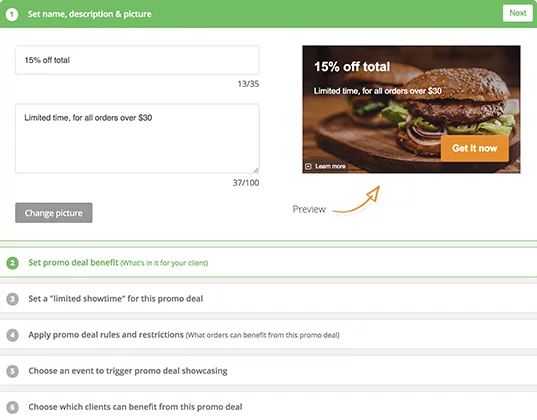
Task: Click the grey step 4 number icon
Action: coord(13,335)
